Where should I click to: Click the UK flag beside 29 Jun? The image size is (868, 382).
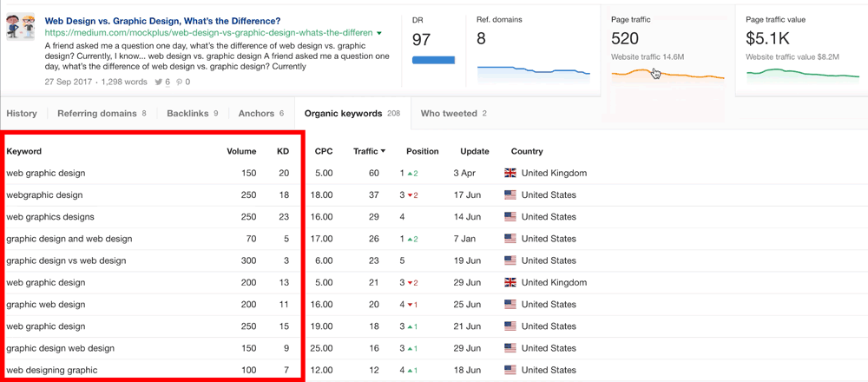click(510, 282)
